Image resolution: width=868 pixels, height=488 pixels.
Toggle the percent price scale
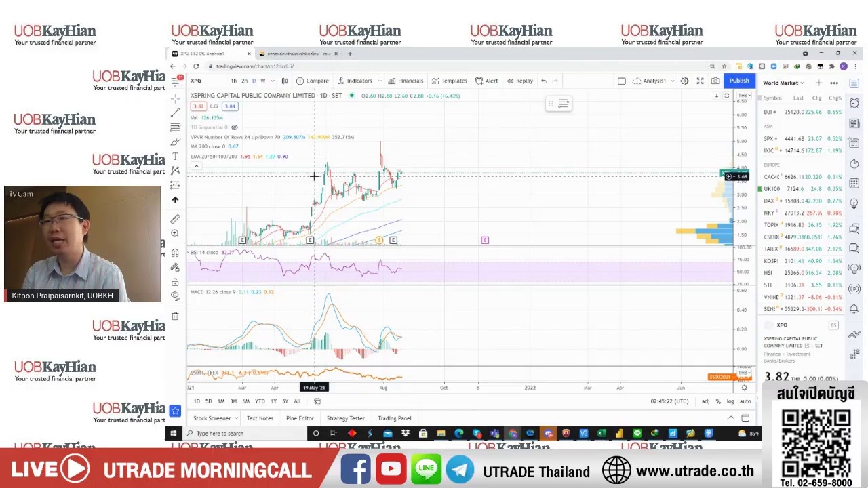(x=718, y=401)
